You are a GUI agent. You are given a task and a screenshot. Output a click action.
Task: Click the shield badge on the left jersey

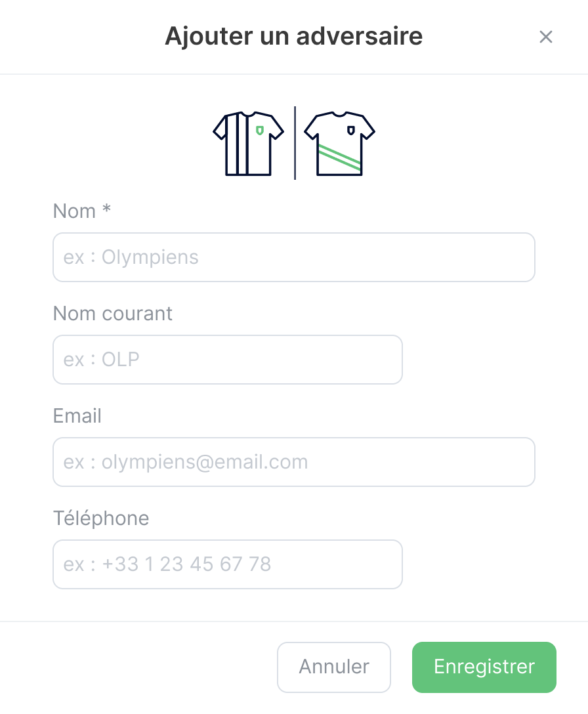coord(260,129)
